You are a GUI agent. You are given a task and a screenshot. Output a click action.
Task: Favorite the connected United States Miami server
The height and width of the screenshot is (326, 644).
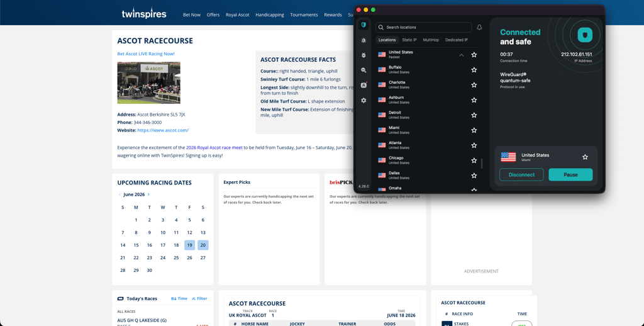(586, 157)
